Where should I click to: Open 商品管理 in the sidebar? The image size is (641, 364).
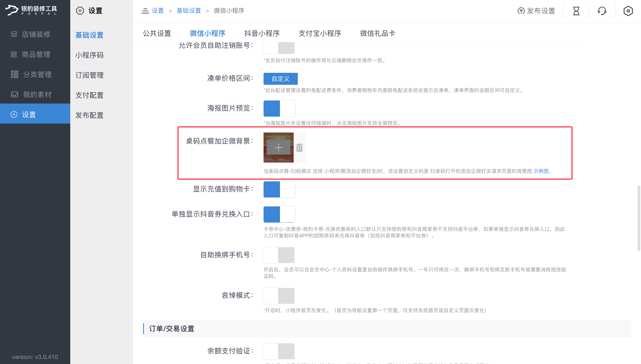tap(36, 54)
